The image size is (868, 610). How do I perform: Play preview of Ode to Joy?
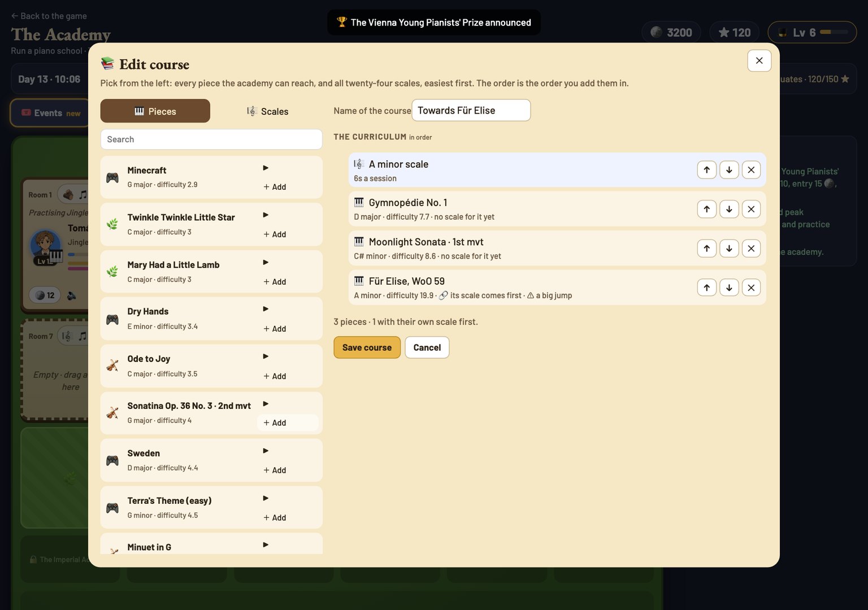click(266, 356)
